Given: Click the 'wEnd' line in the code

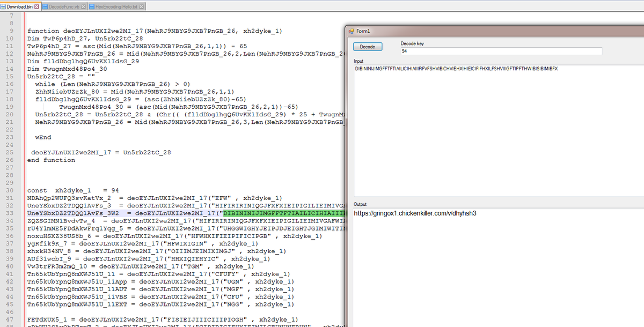Looking at the screenshot, I should click(43, 137).
